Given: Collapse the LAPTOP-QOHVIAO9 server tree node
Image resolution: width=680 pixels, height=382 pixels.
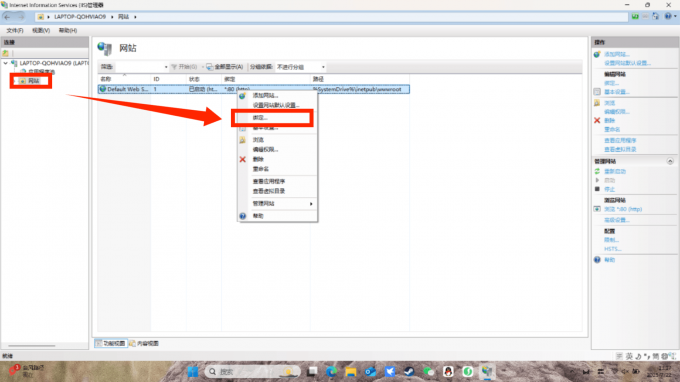Looking at the screenshot, I should click(x=6, y=63).
